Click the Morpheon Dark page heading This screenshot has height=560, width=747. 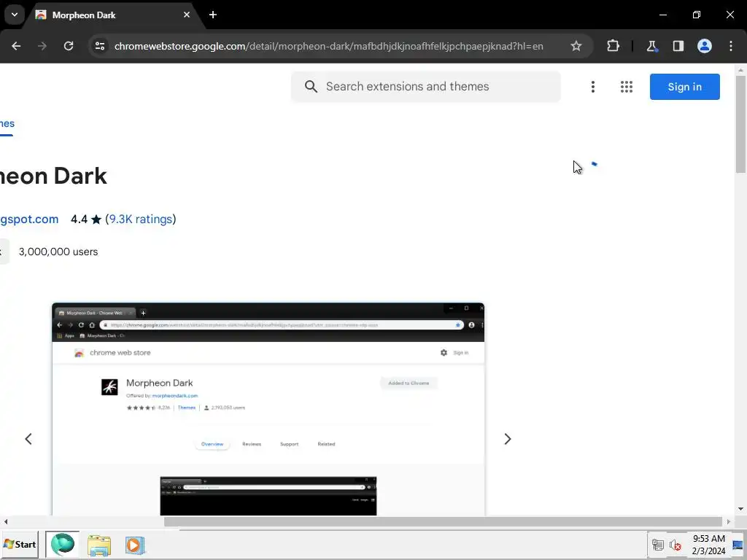tap(53, 176)
